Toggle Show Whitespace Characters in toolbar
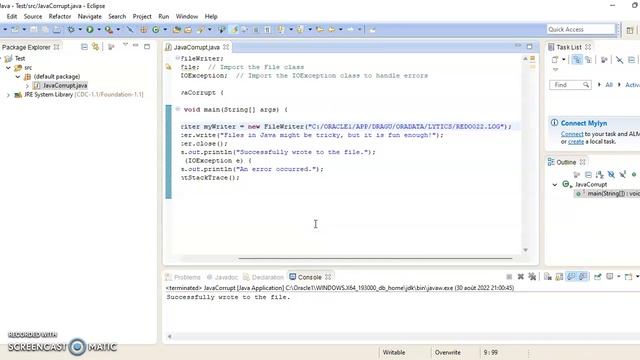The image size is (640, 360). coord(267,29)
